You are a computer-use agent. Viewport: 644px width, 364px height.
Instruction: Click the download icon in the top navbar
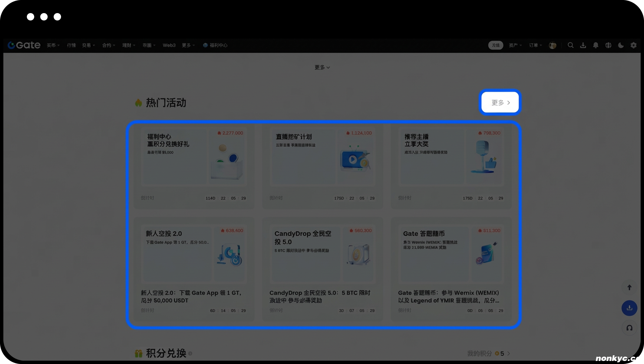click(x=583, y=45)
